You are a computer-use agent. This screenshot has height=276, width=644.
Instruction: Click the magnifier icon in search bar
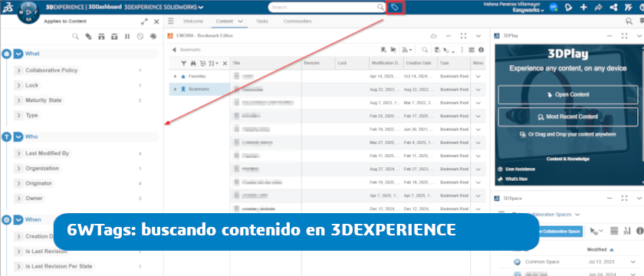coord(380,8)
